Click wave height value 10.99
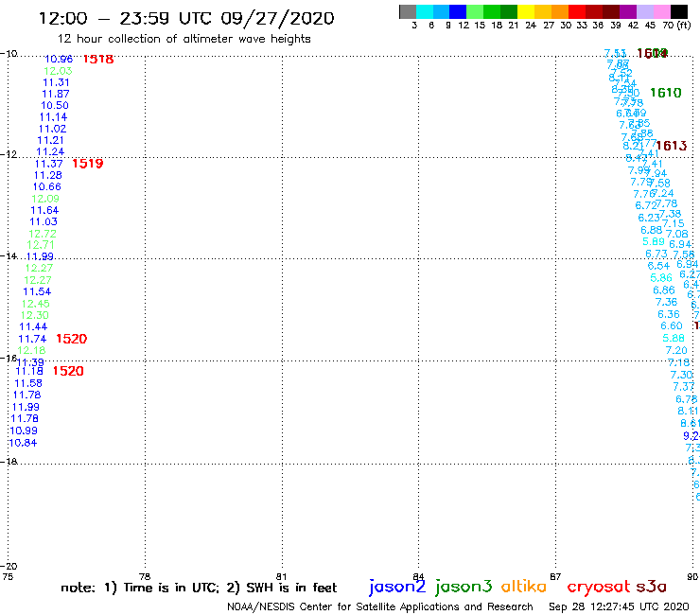 click(24, 430)
